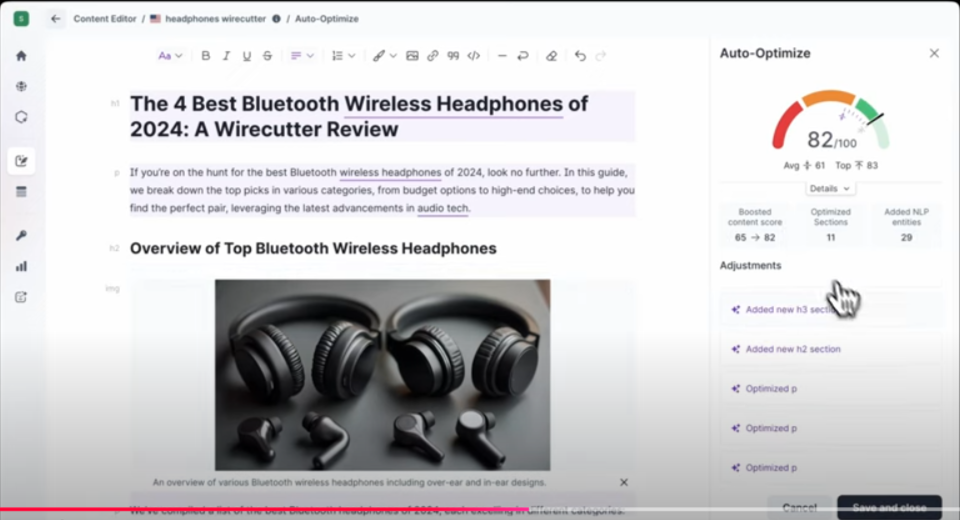Click the content score gauge
Screen dimensions: 960x520
(831, 121)
